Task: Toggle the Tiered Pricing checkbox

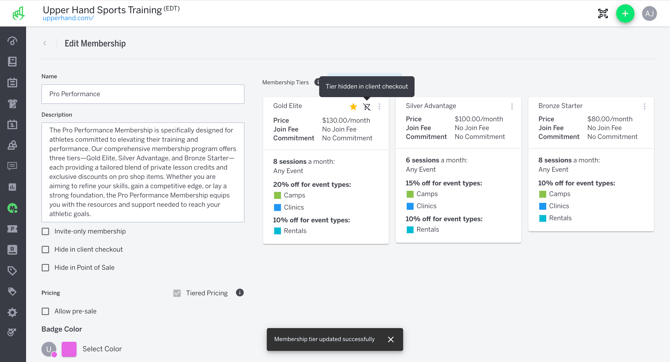Action: pos(177,293)
